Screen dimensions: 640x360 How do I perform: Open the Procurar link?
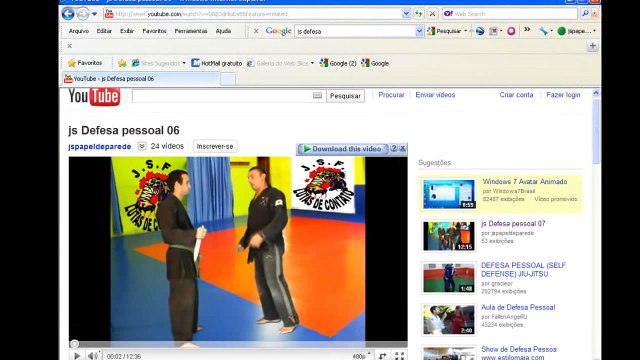point(391,95)
